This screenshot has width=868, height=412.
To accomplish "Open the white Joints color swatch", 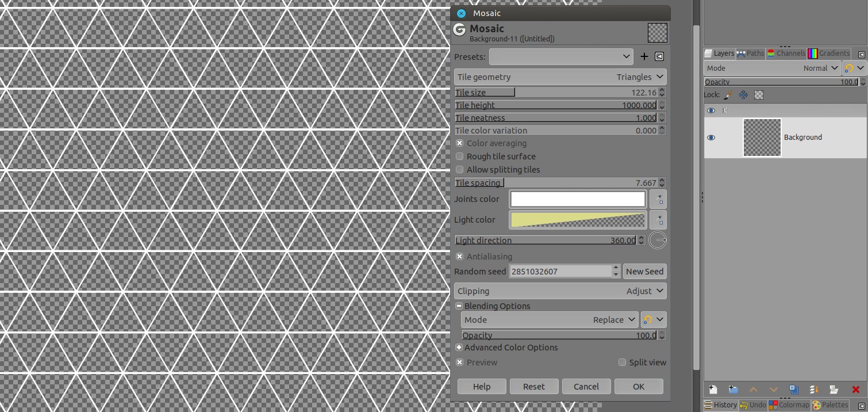I will (578, 200).
